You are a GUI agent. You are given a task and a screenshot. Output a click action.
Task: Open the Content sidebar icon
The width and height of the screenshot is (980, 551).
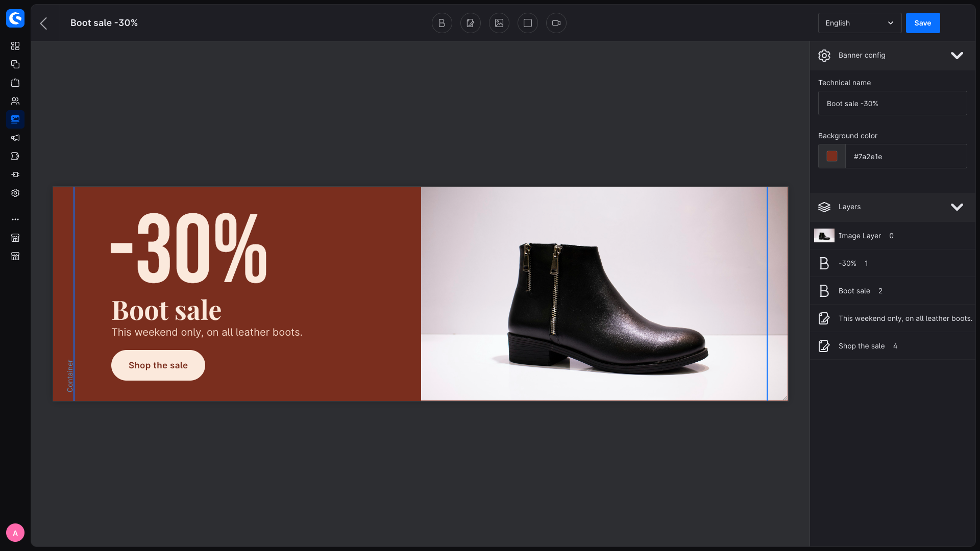pyautogui.click(x=15, y=119)
